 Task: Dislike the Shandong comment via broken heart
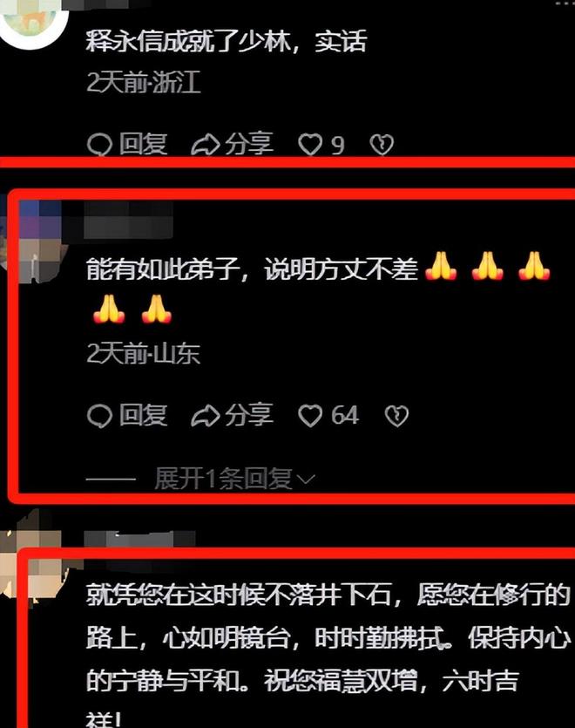[396, 416]
